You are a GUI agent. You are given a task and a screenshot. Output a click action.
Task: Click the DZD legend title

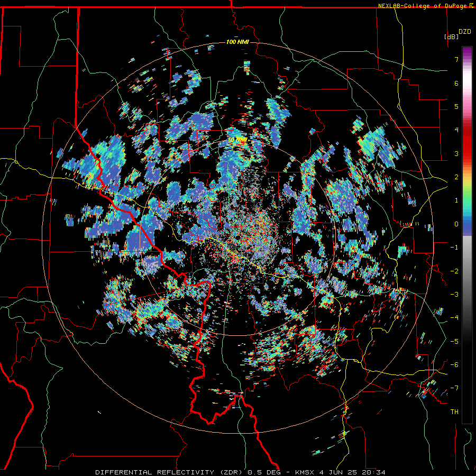tap(464, 32)
